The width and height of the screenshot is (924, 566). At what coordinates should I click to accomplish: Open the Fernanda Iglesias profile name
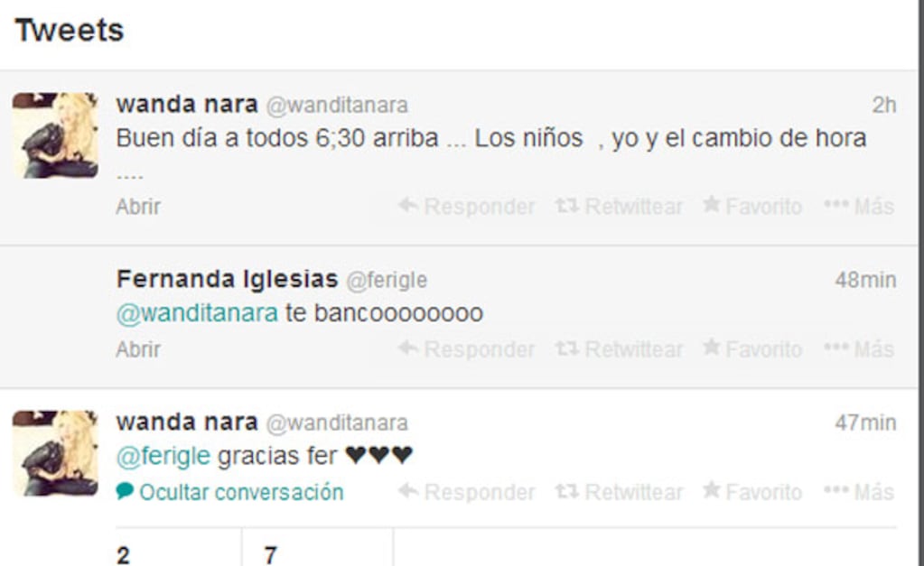tap(227, 279)
